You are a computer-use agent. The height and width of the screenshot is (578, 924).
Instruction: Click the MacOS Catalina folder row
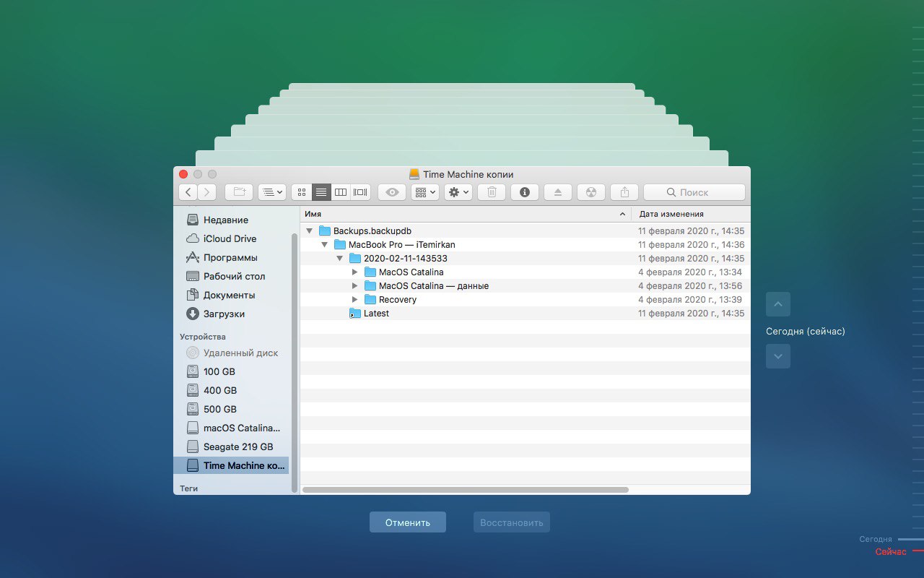pos(526,272)
